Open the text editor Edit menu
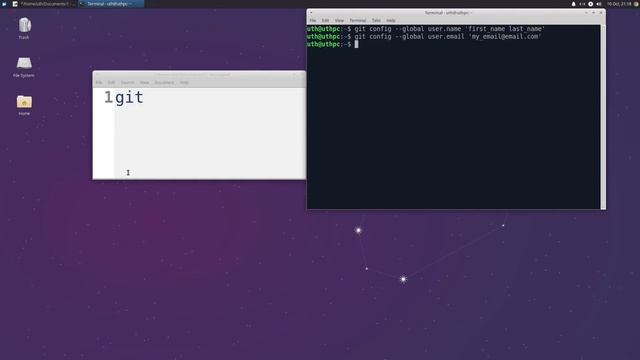 click(111, 82)
